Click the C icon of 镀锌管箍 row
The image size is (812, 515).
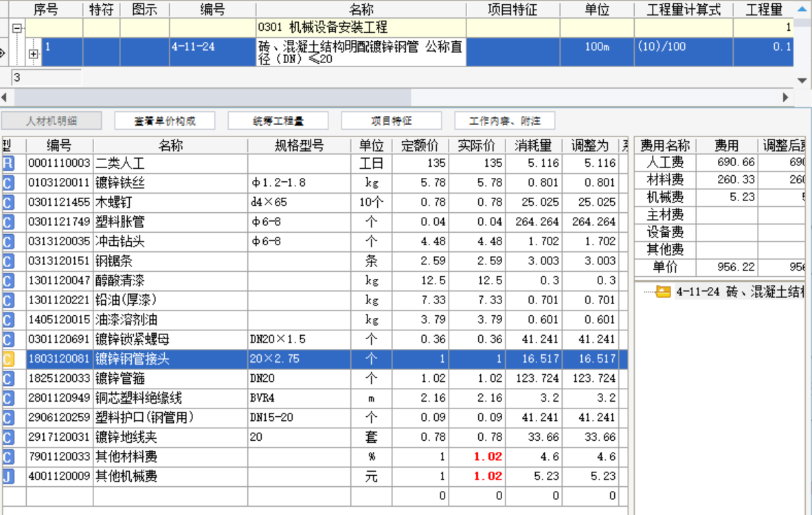(x=8, y=379)
